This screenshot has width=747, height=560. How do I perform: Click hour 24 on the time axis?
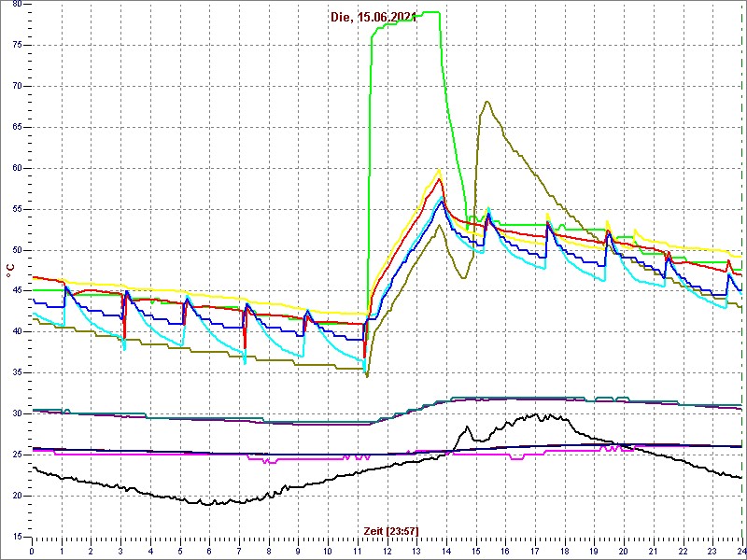pos(740,552)
